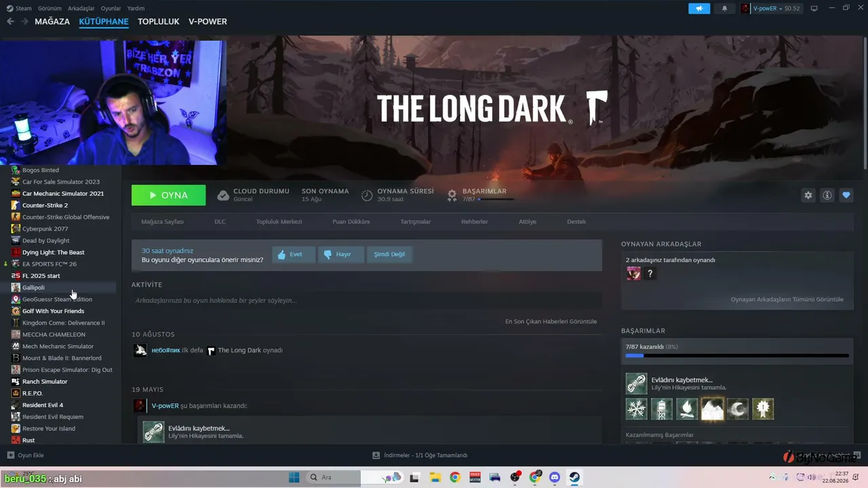Open Discord from the taskbar

pyautogui.click(x=554, y=477)
